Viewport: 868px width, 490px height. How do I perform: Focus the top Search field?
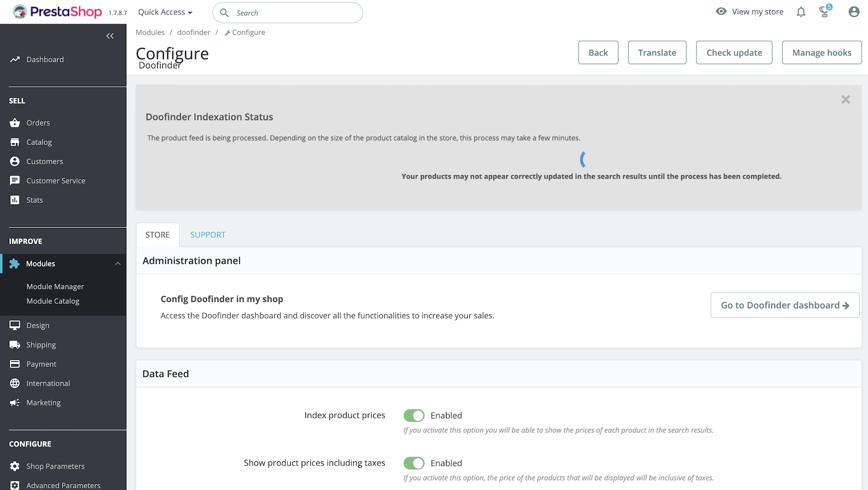288,12
